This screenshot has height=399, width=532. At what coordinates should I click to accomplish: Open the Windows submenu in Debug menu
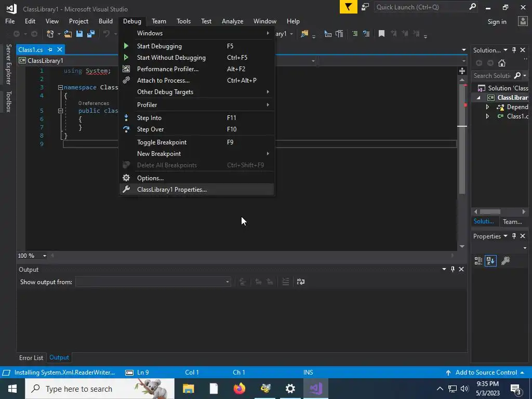click(197, 33)
